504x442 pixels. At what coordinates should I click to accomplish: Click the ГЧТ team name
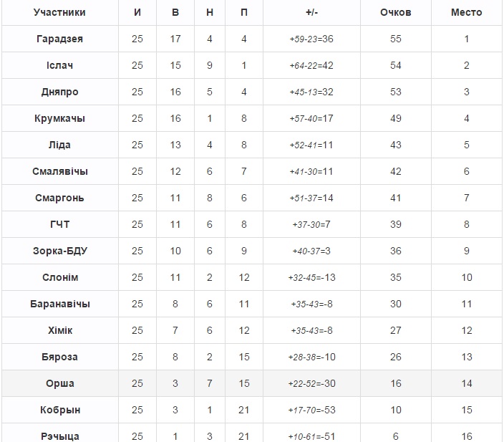tap(59, 224)
